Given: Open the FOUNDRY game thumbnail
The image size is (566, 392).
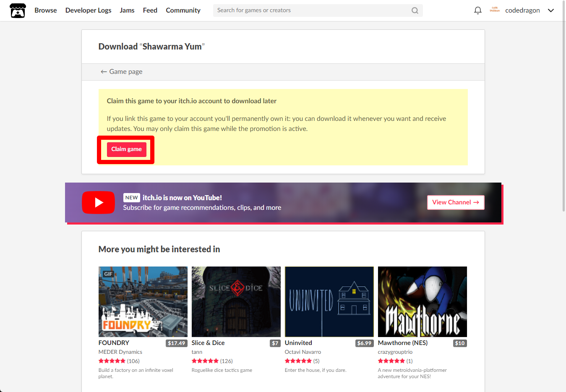Looking at the screenshot, I should [143, 302].
